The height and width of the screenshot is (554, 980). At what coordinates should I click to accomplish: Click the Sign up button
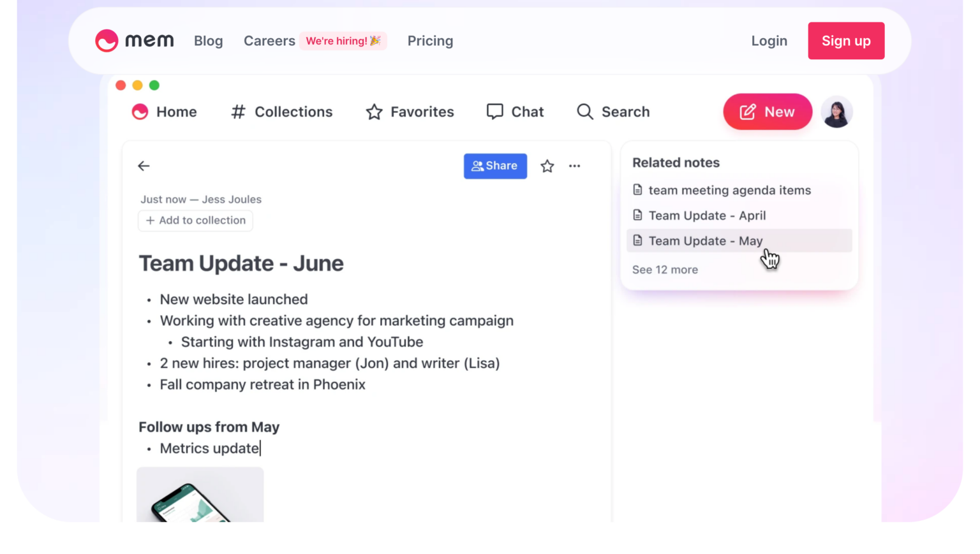pyautogui.click(x=846, y=41)
